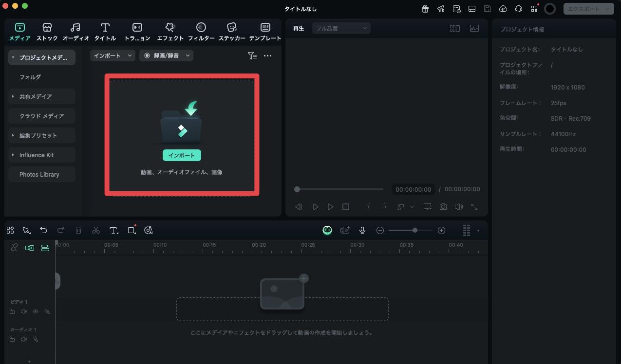
Task: Click the scissors split icon
Action: tap(96, 230)
